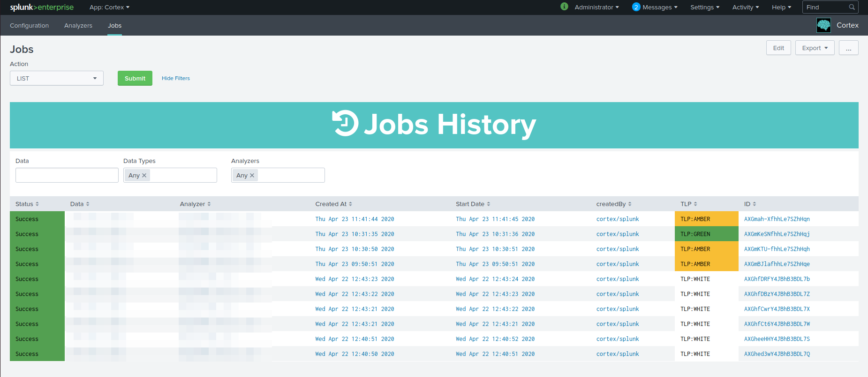Sort by the Start Date column
The width and height of the screenshot is (868, 377).
pyautogui.click(x=473, y=204)
